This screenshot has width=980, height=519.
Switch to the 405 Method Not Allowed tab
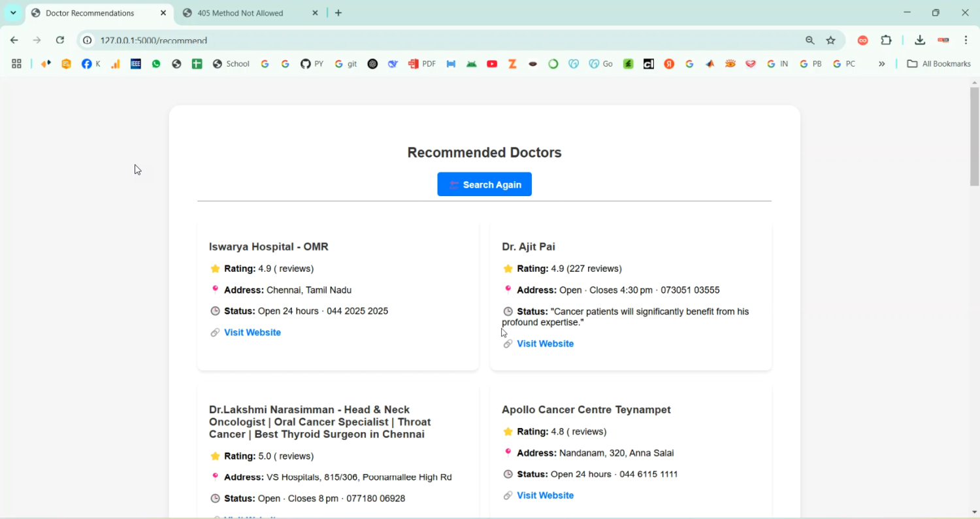pos(242,12)
